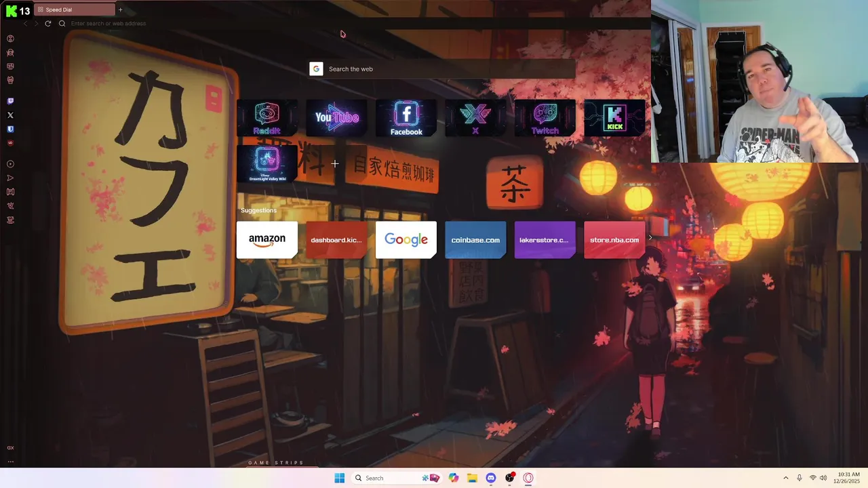
Task: Open the Facebook speed dial tile
Action: 406,118
